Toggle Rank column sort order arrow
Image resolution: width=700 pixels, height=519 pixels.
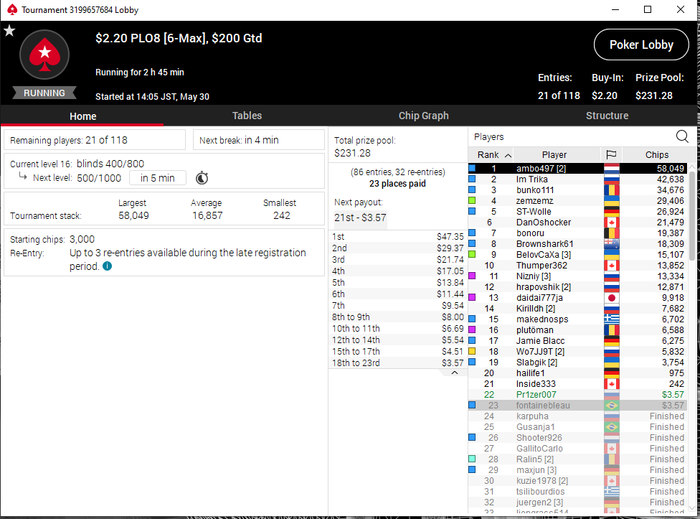pyautogui.click(x=508, y=155)
